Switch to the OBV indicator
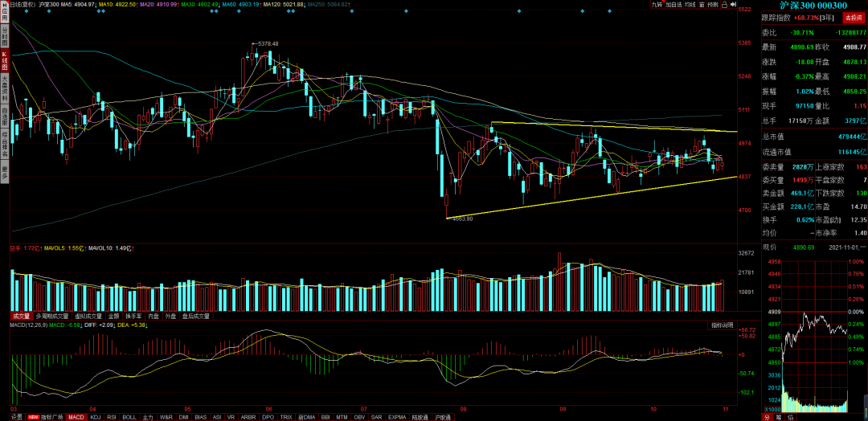Image resolution: width=868 pixels, height=421 pixels. [x=360, y=417]
